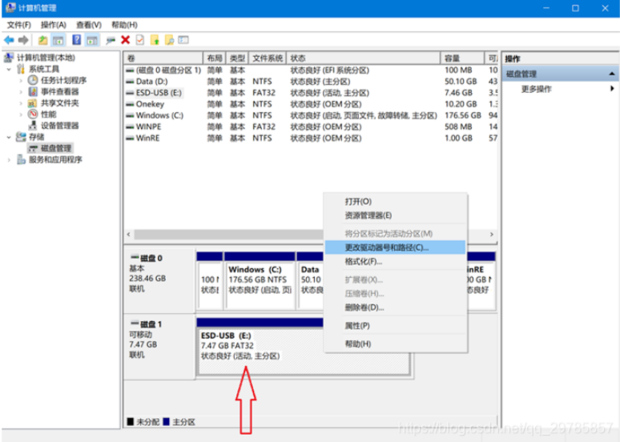The width and height of the screenshot is (620, 442).
Task: Choose Properties (属性) in context menu
Action: [x=395, y=326]
